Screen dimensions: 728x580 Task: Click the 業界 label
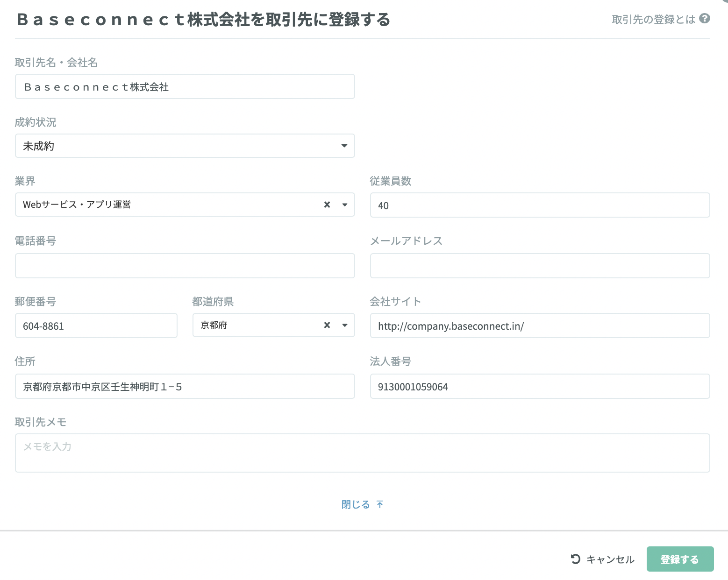pos(25,181)
